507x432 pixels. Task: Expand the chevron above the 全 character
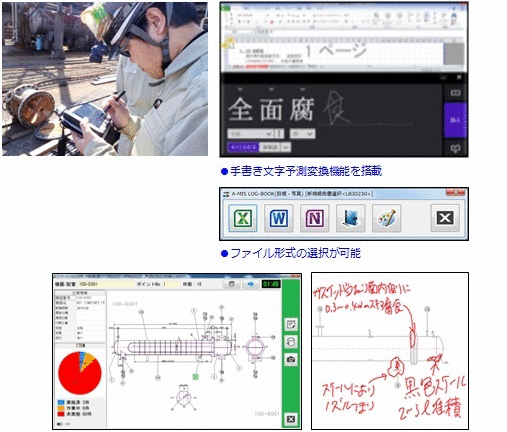pyautogui.click(x=240, y=89)
